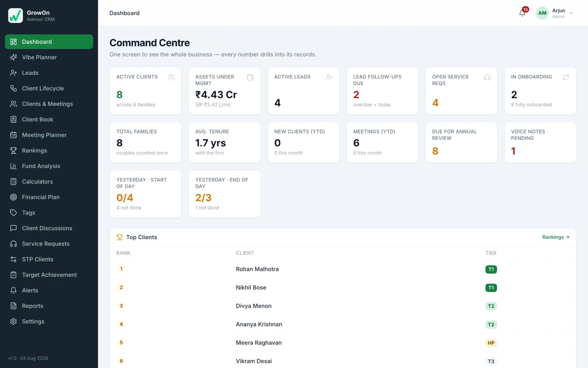Click the v1.0 · 03 Aug 2026 version text
Viewport: 588px width, 368px height.
[28, 358]
